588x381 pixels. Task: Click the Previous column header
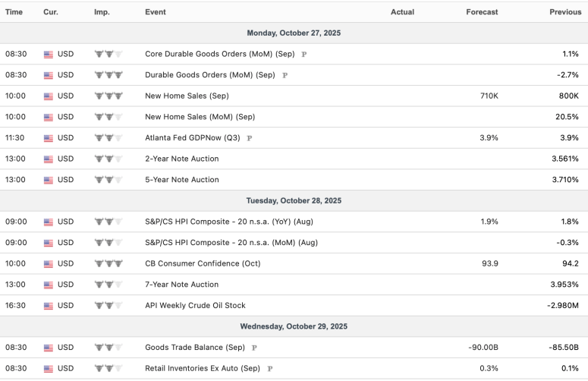pos(565,12)
